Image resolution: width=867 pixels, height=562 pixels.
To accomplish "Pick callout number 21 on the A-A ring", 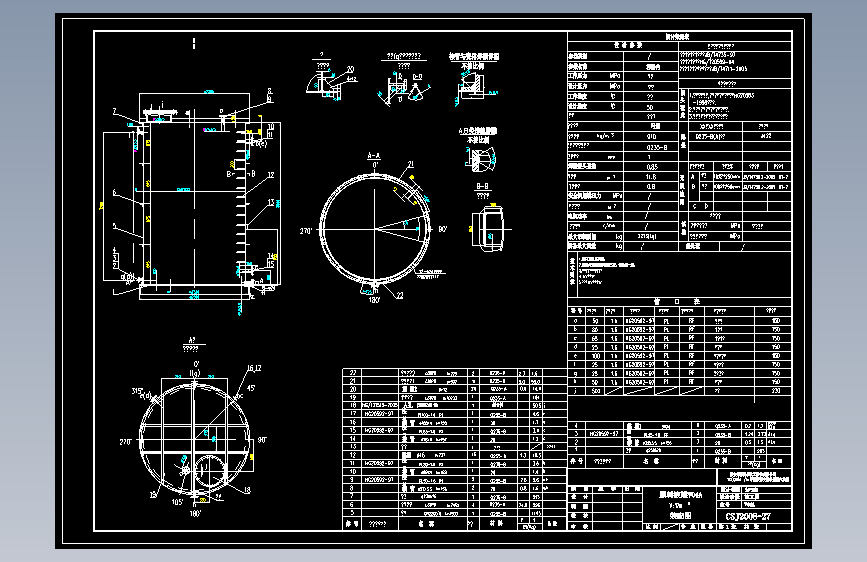I will pyautogui.click(x=411, y=164).
